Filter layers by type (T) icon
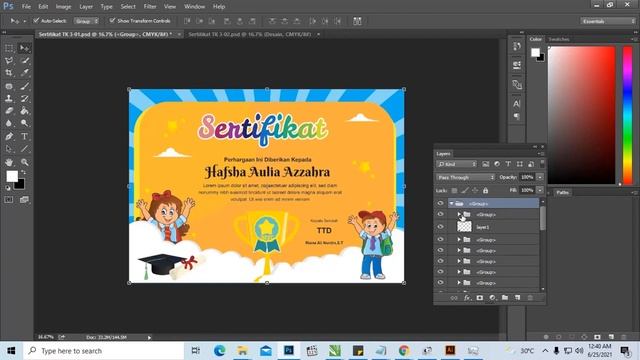The width and height of the screenshot is (640, 360). click(x=508, y=164)
